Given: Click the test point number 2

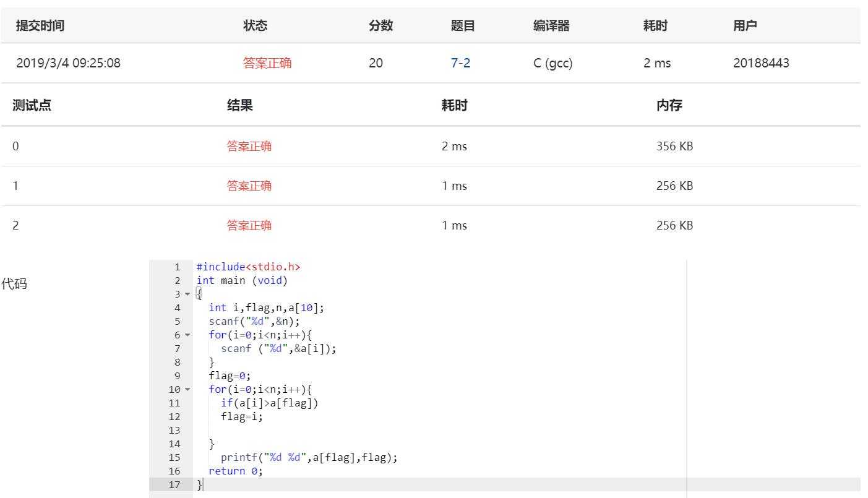Looking at the screenshot, I should tap(15, 225).
